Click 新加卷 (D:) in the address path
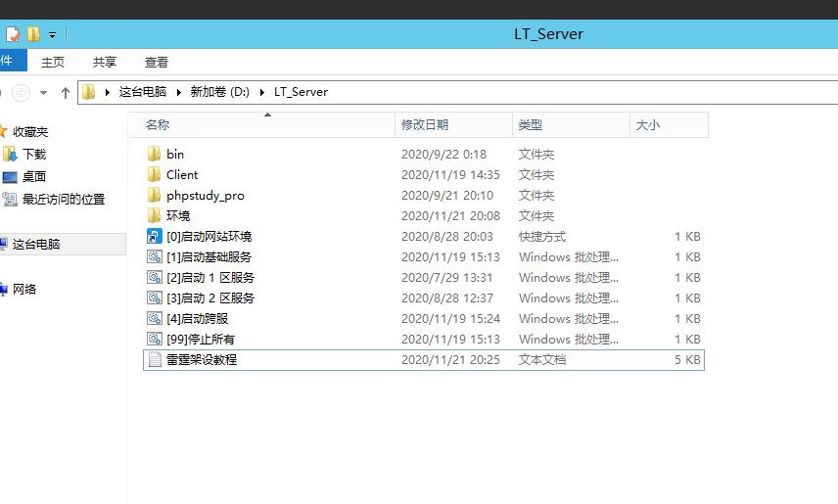Viewport: 838px width, 504px height. 220,92
